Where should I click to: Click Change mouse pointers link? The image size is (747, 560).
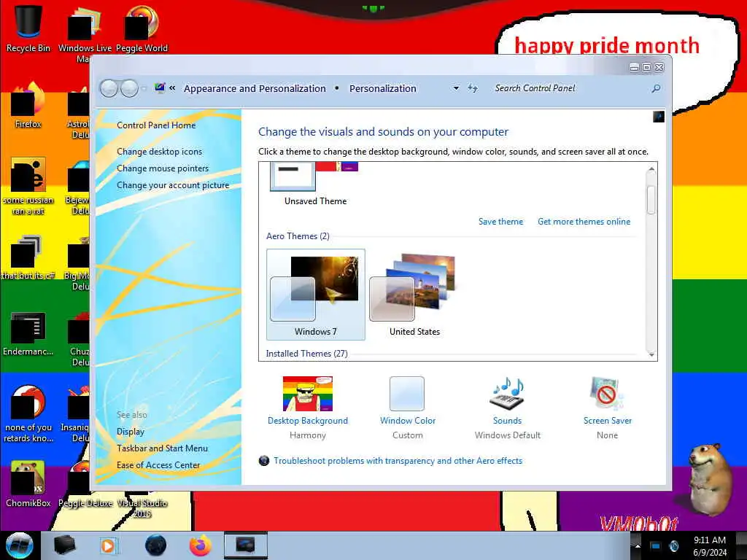(x=163, y=168)
